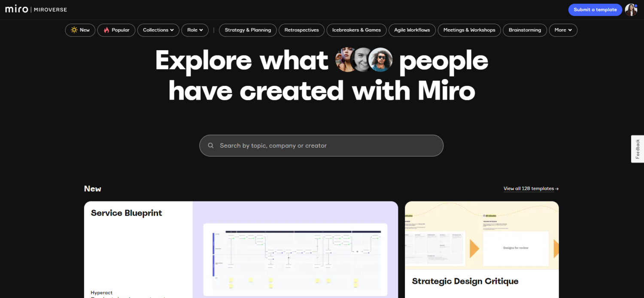Open the user profile avatar
This screenshot has height=298, width=644.
[631, 10]
